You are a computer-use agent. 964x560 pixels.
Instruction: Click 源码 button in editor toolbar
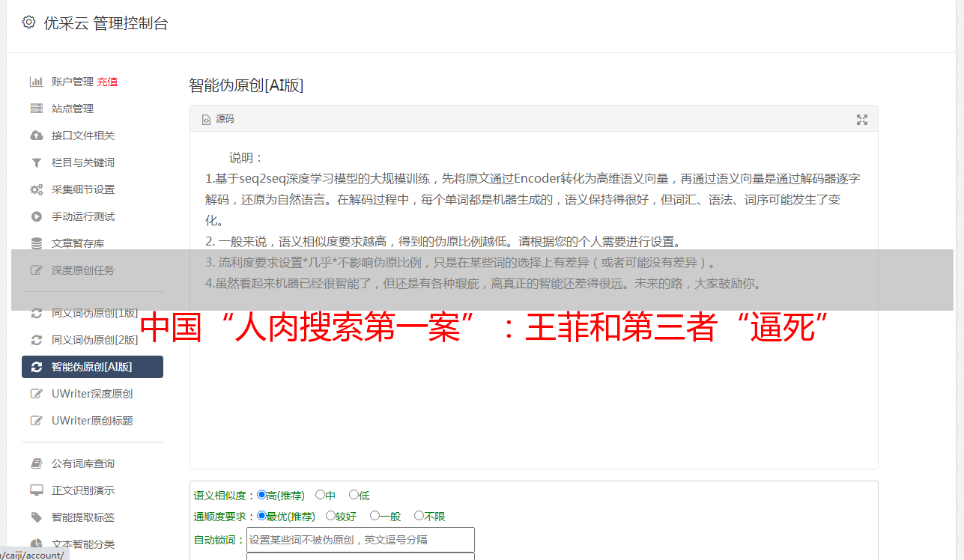pyautogui.click(x=218, y=120)
